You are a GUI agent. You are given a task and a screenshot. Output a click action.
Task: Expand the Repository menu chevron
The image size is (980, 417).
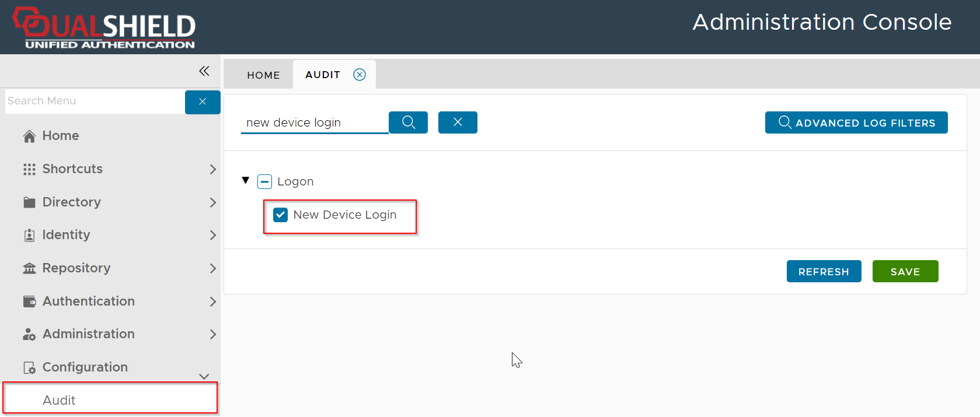(212, 268)
